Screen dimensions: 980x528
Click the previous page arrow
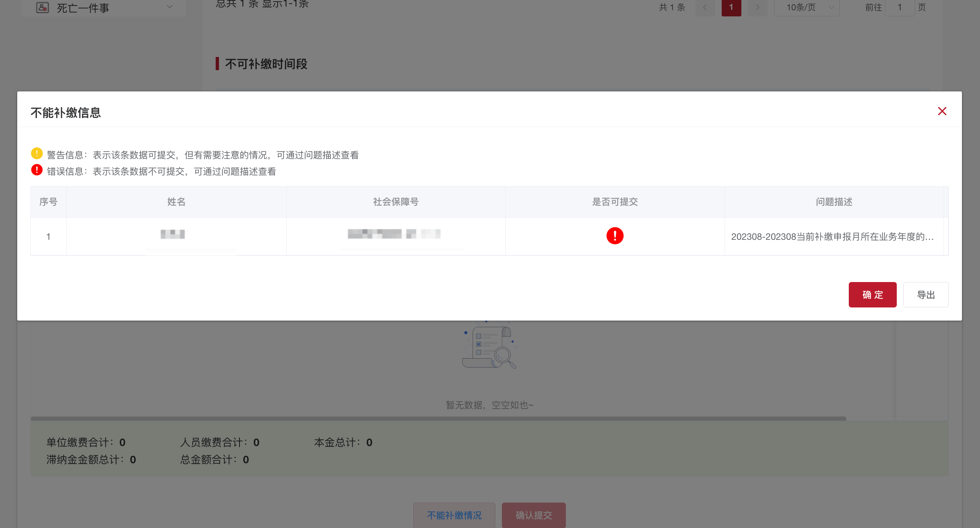click(x=705, y=7)
